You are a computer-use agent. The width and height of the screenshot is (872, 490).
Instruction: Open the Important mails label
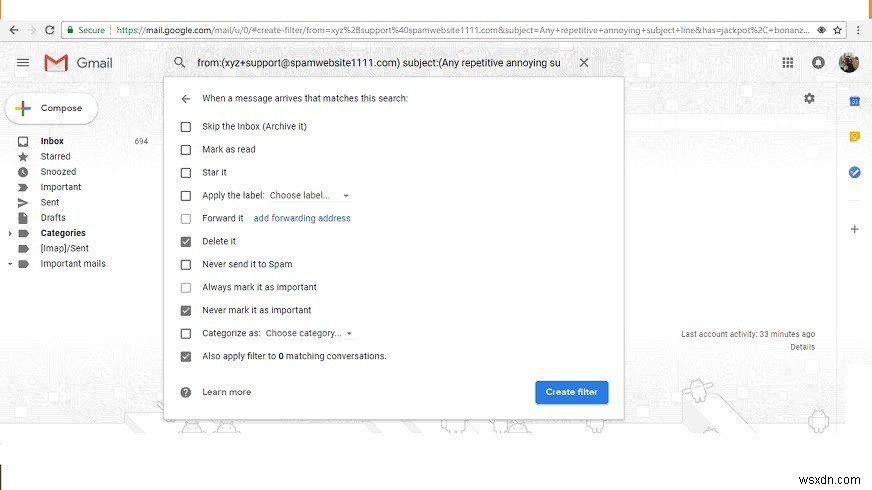(x=73, y=264)
